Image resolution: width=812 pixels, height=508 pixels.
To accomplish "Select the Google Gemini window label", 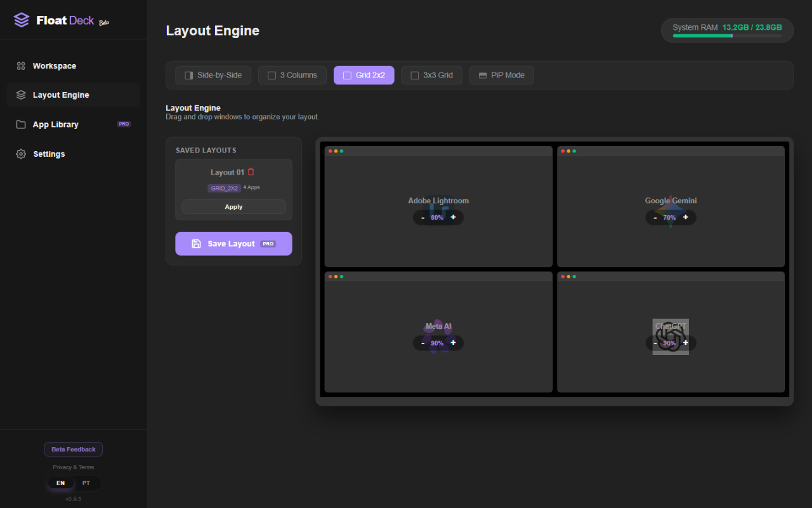I will click(671, 201).
